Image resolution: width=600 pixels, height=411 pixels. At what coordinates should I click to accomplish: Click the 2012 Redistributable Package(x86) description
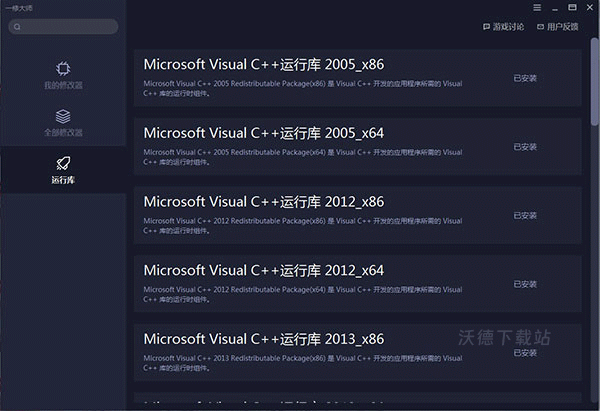(x=303, y=226)
